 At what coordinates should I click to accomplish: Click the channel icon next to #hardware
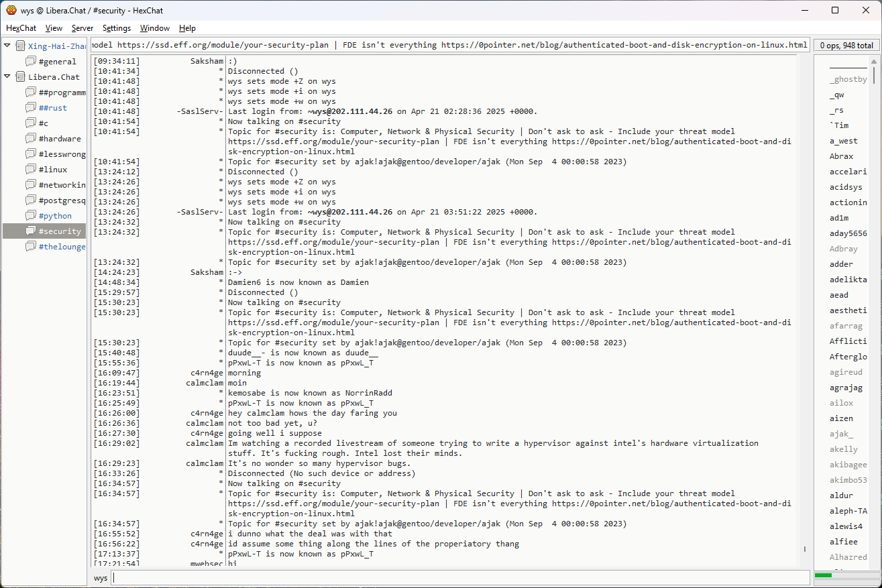[x=31, y=138]
